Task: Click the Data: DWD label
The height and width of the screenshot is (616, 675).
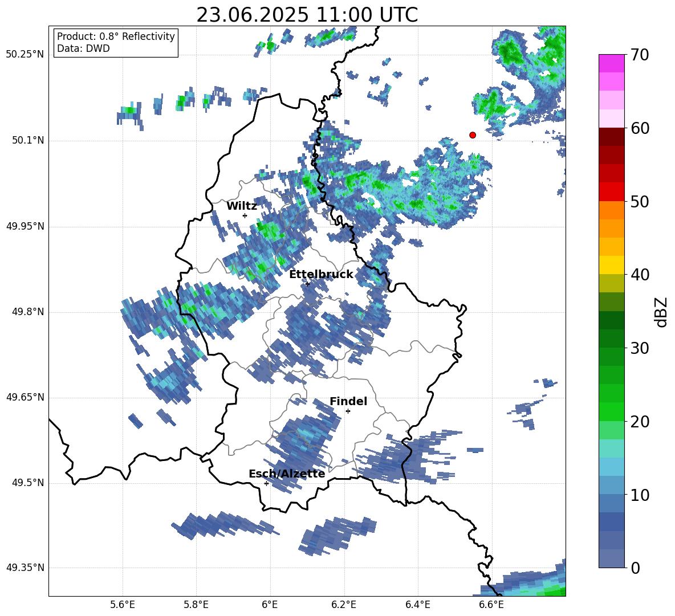Action: 83,48
